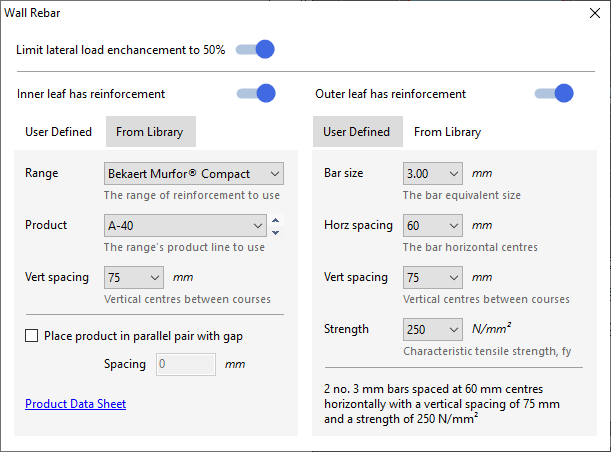Click the parallel pair Spacing input field
Screen dimensions: 611x452
[x=186, y=364]
